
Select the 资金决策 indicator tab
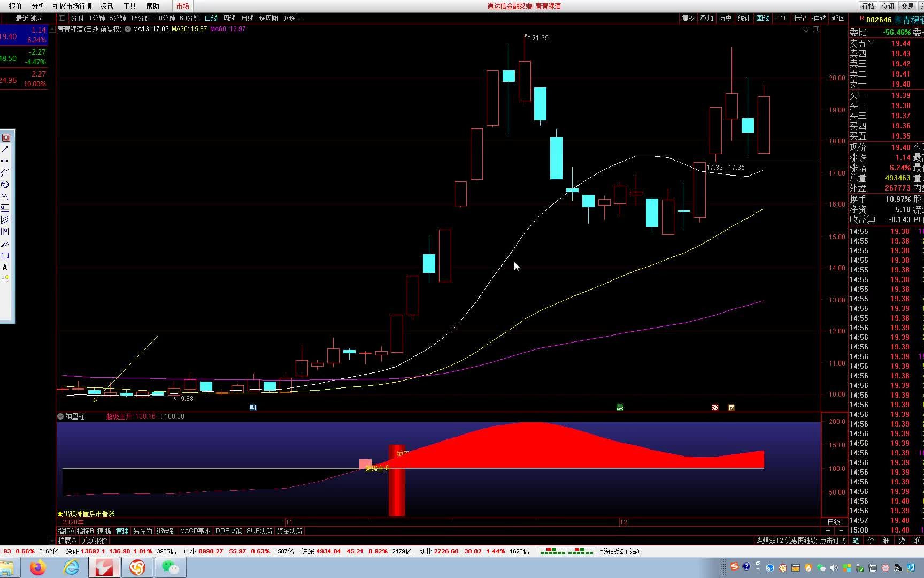[289, 531]
